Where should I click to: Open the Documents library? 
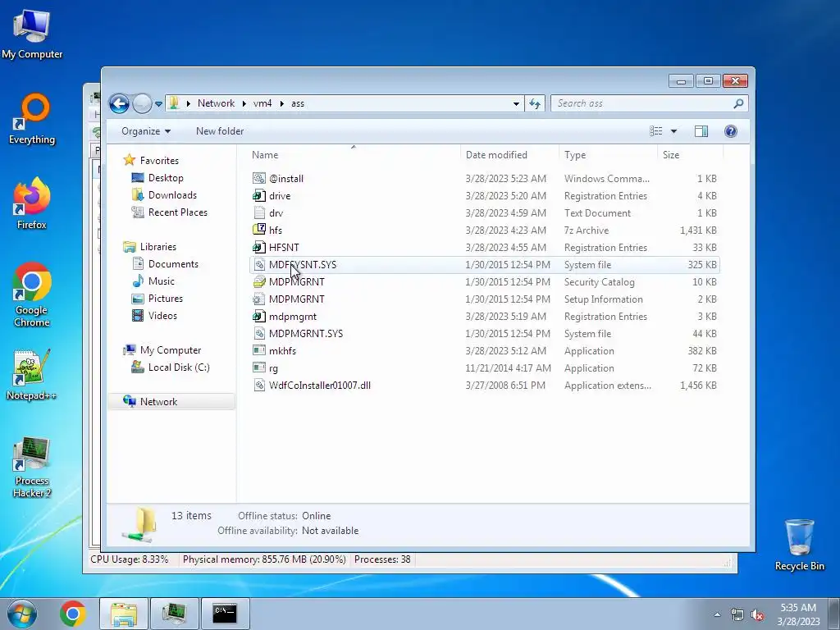[x=173, y=263]
